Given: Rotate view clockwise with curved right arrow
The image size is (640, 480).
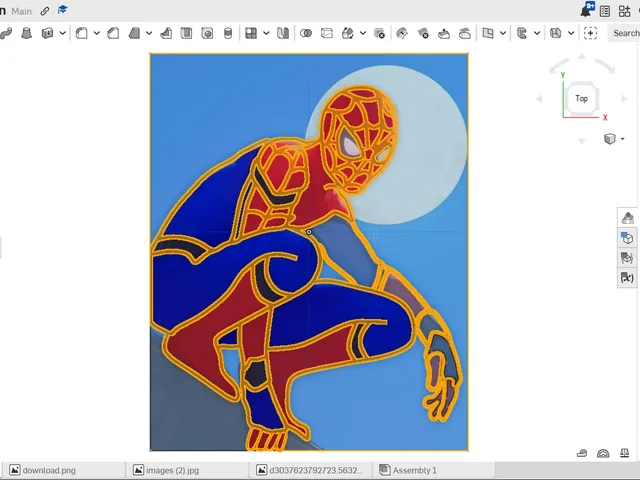Looking at the screenshot, I should point(605,66).
